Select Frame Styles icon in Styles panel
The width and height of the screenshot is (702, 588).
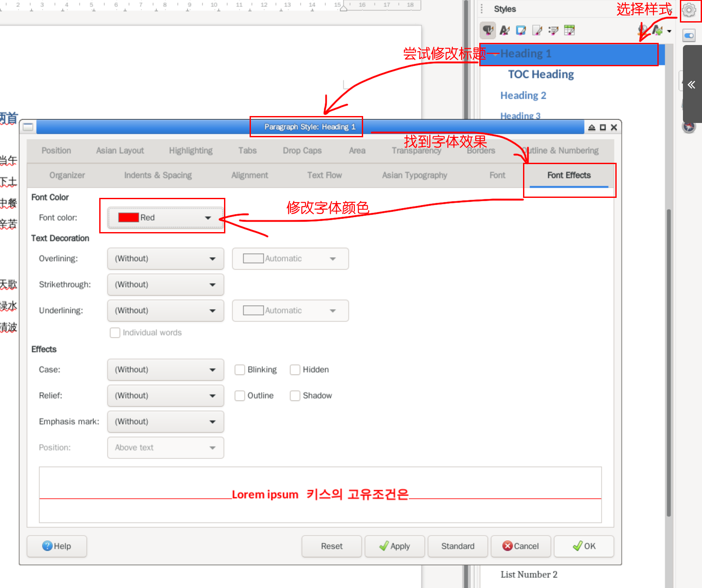click(521, 30)
